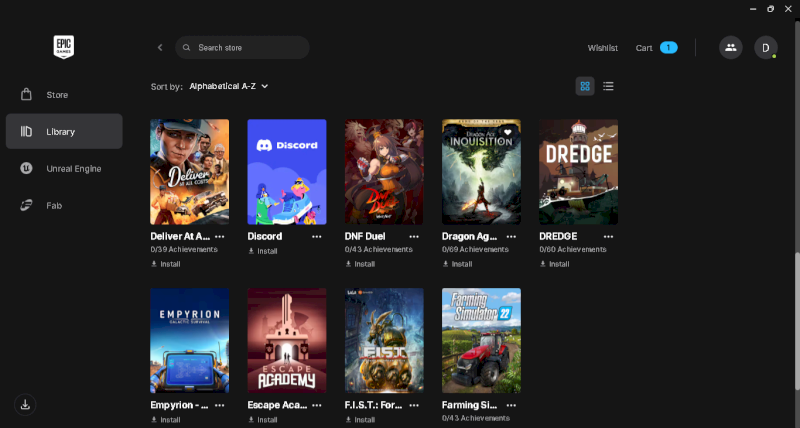Install F.I.S.T.
The height and width of the screenshot is (428, 800).
[360, 420]
